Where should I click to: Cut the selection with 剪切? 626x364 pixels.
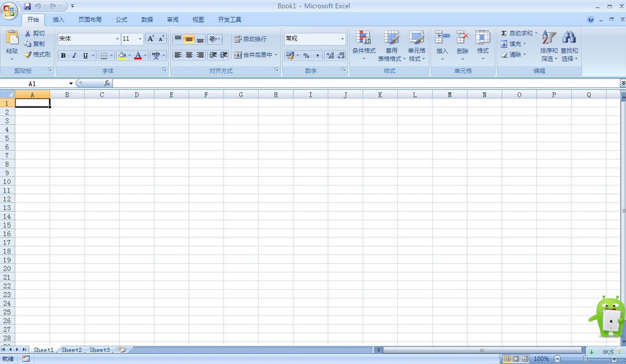click(35, 33)
